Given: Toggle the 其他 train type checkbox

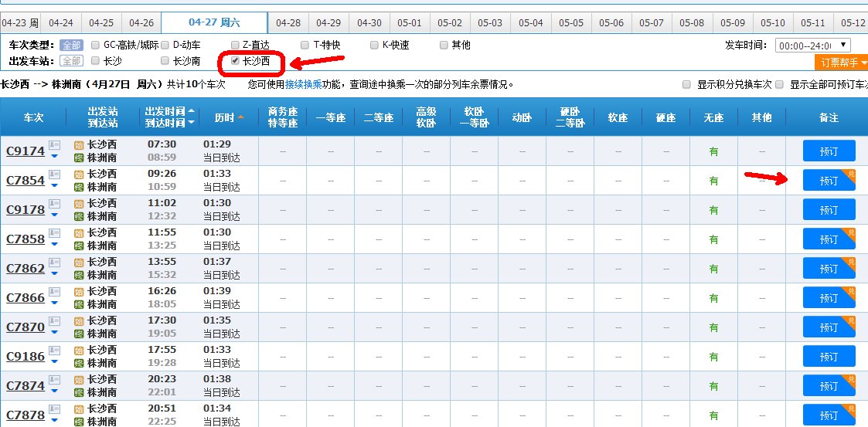Looking at the screenshot, I should pos(444,45).
